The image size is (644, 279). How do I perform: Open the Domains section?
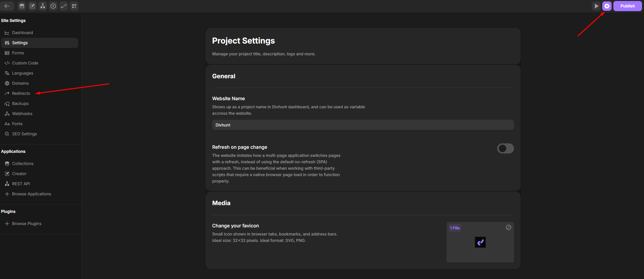coord(20,83)
